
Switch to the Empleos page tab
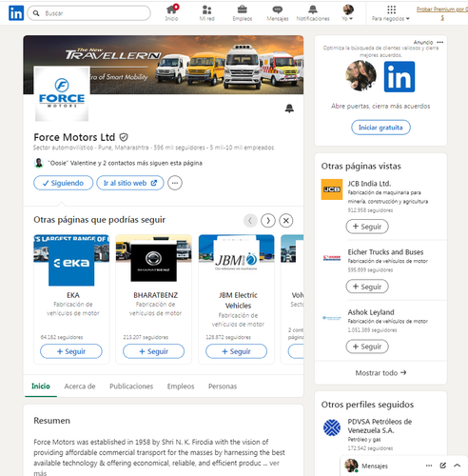click(x=181, y=387)
